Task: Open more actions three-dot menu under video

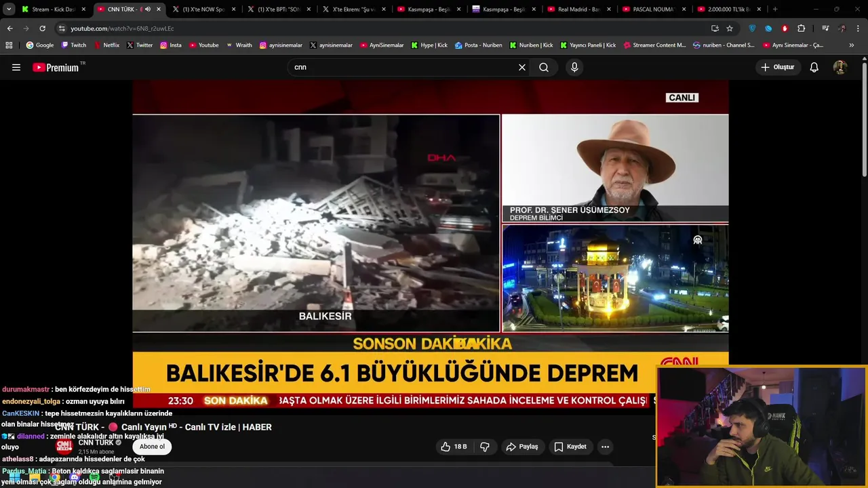Action: click(605, 447)
